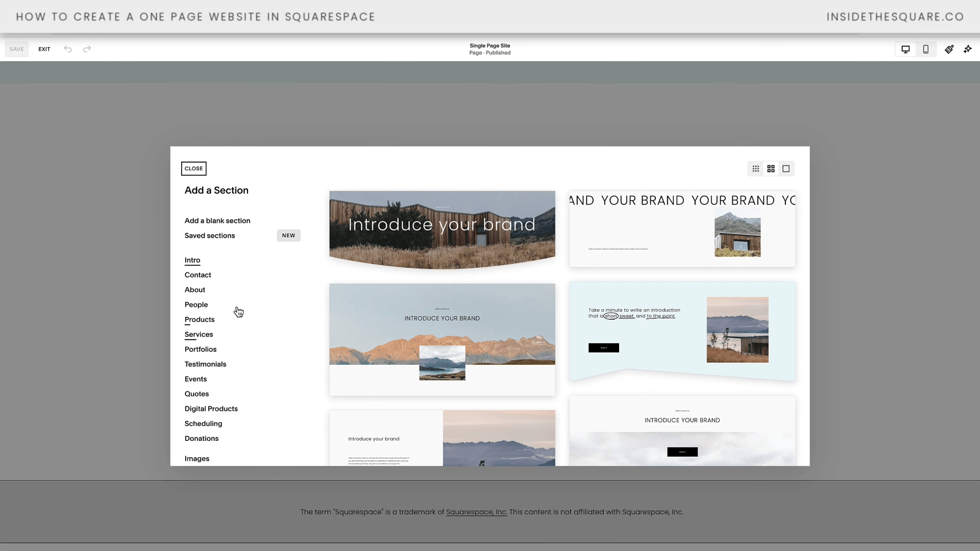Viewport: 980px width, 551px height.
Task: Select the Events category
Action: [x=196, y=379]
